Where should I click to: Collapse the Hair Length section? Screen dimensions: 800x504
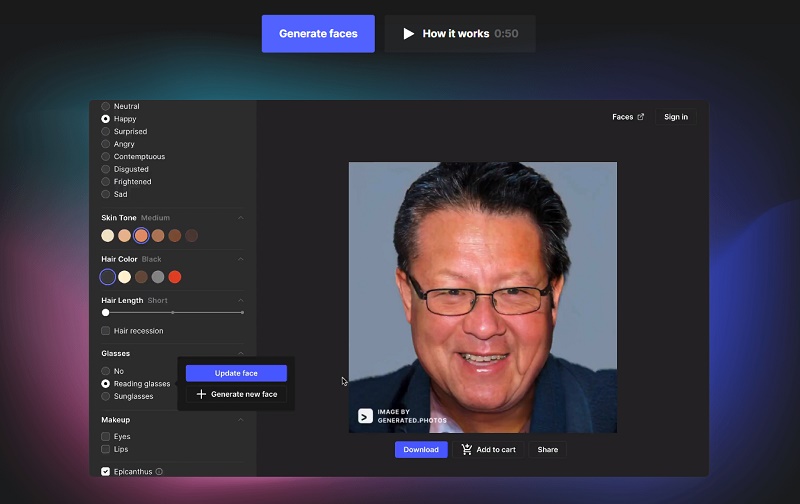[x=240, y=300]
